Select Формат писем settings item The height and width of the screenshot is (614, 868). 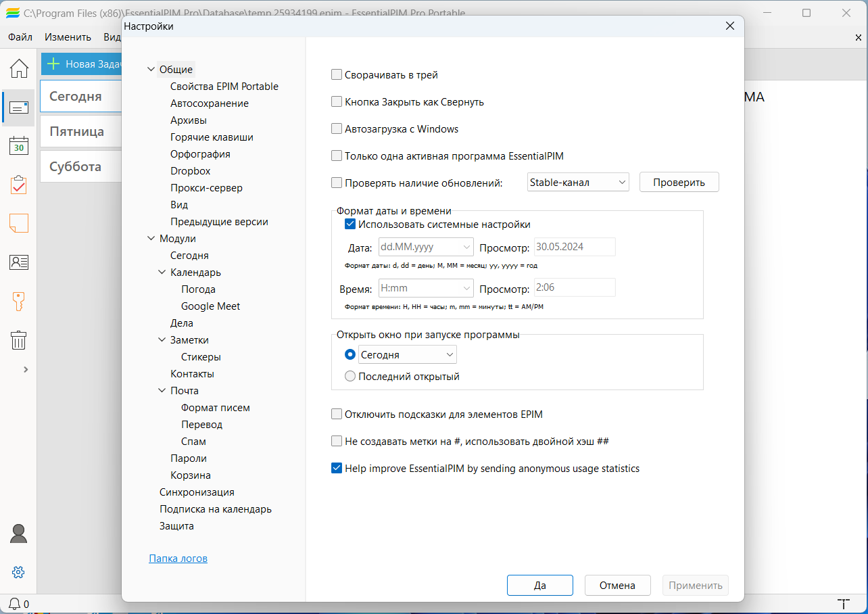(x=216, y=407)
